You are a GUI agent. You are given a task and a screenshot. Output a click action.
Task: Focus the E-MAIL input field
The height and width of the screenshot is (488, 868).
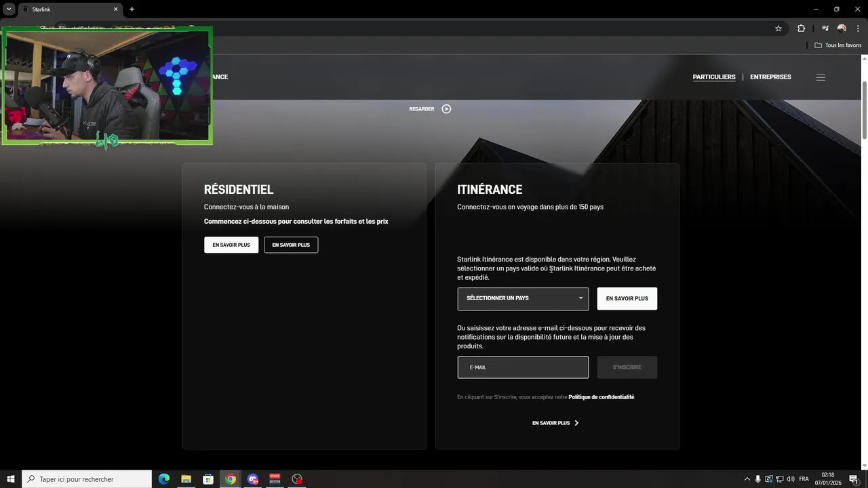pos(523,367)
